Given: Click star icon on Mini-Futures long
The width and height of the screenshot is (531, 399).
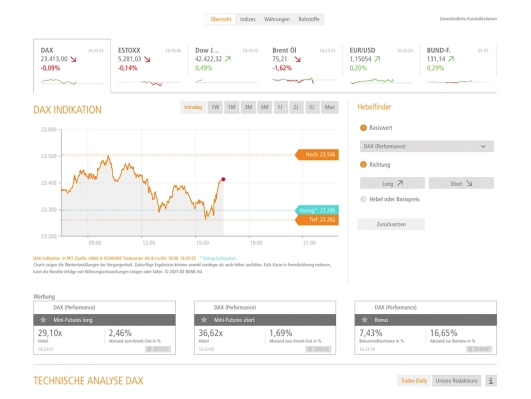Looking at the screenshot, I should [x=43, y=320].
